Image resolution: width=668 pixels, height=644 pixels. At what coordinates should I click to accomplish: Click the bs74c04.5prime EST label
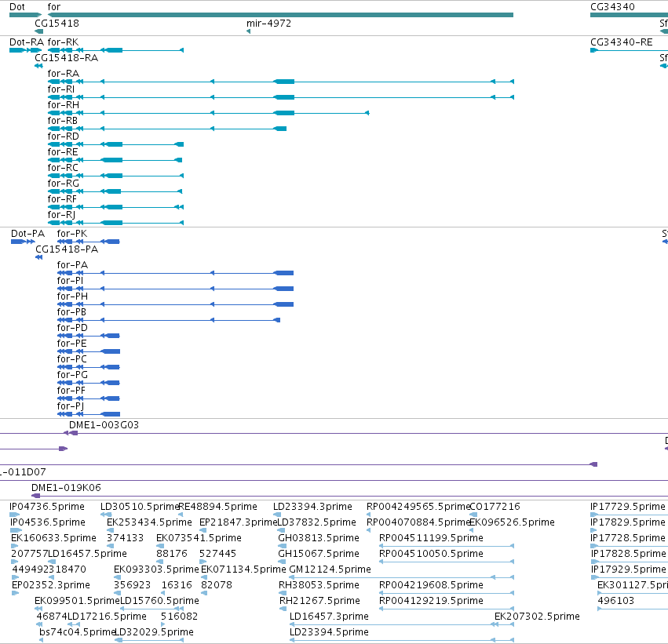coord(78,632)
